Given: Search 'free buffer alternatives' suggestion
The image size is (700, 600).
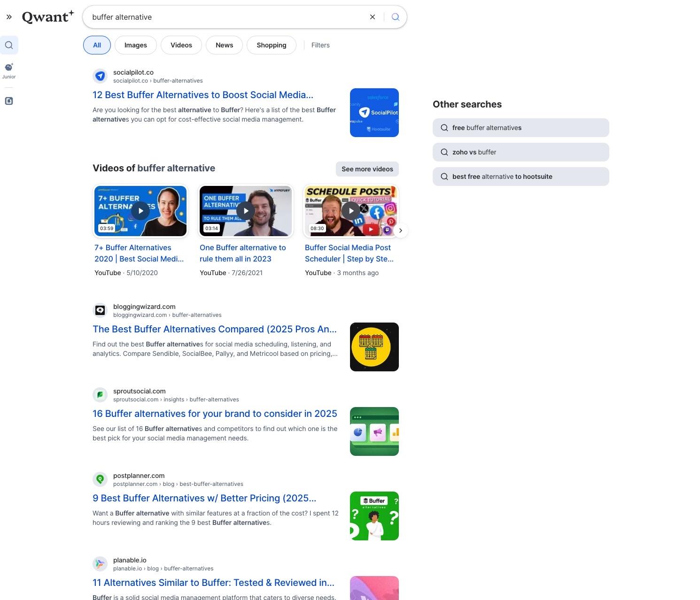Looking at the screenshot, I should [x=521, y=128].
